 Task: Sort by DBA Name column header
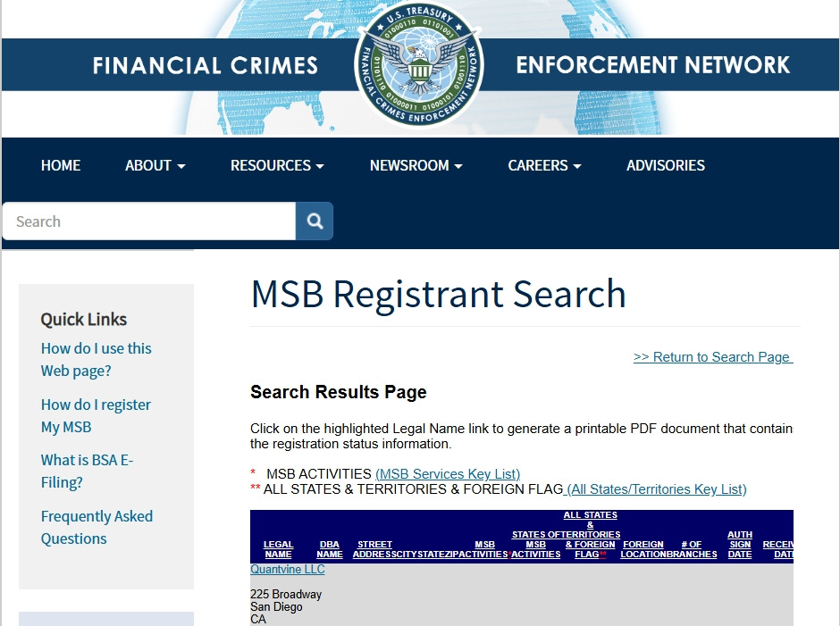pos(330,549)
